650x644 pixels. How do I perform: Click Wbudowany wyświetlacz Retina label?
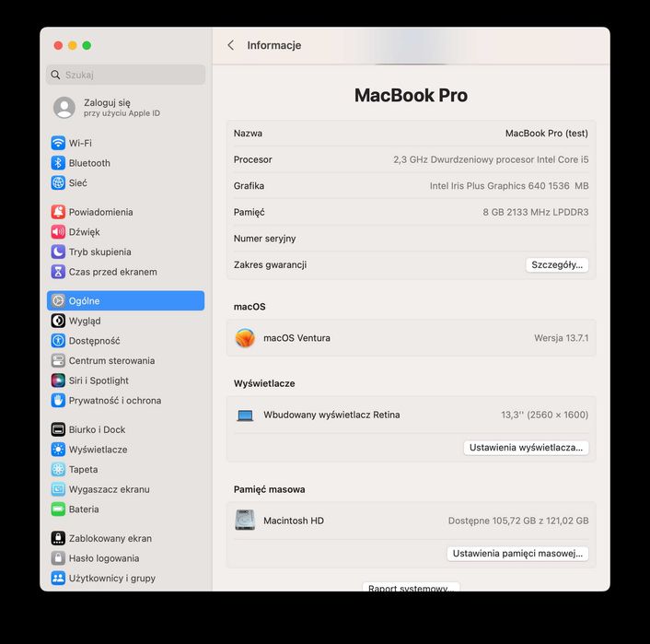pyautogui.click(x=331, y=415)
